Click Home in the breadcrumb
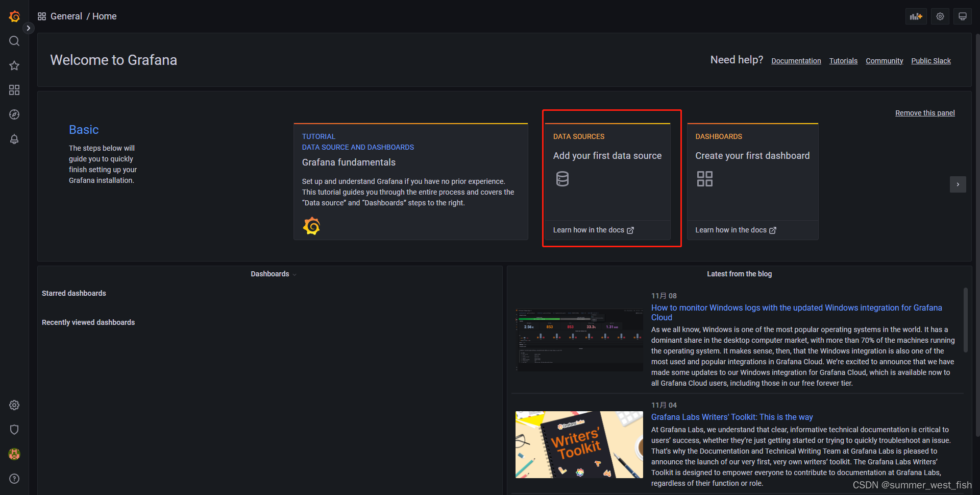This screenshot has height=495, width=980. click(x=104, y=16)
